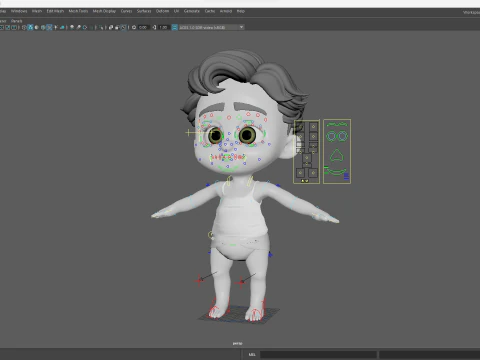This screenshot has width=480, height=360.
Task: Open the Surfaces menu
Action: [x=144, y=11]
